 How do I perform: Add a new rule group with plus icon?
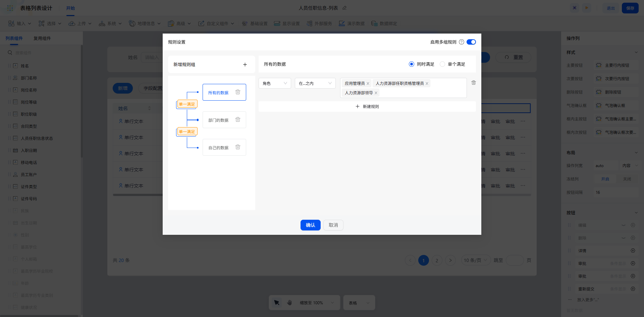(x=245, y=64)
